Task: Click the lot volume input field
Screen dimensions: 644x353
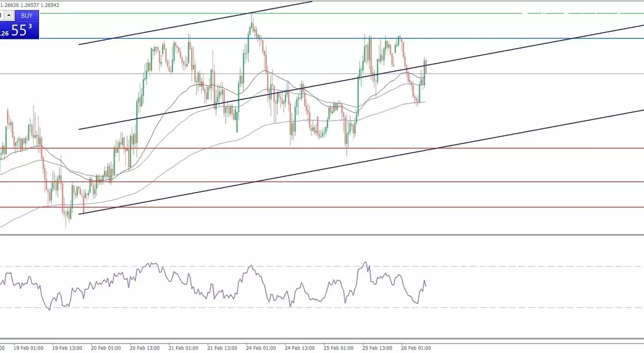Action: point(2,16)
